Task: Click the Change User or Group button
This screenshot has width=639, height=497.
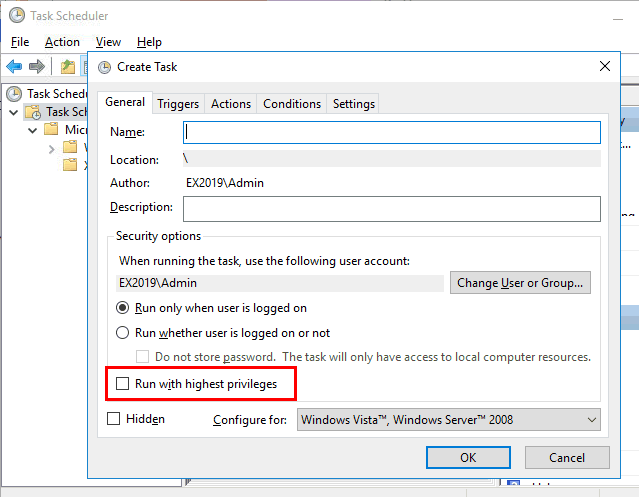Action: click(520, 283)
